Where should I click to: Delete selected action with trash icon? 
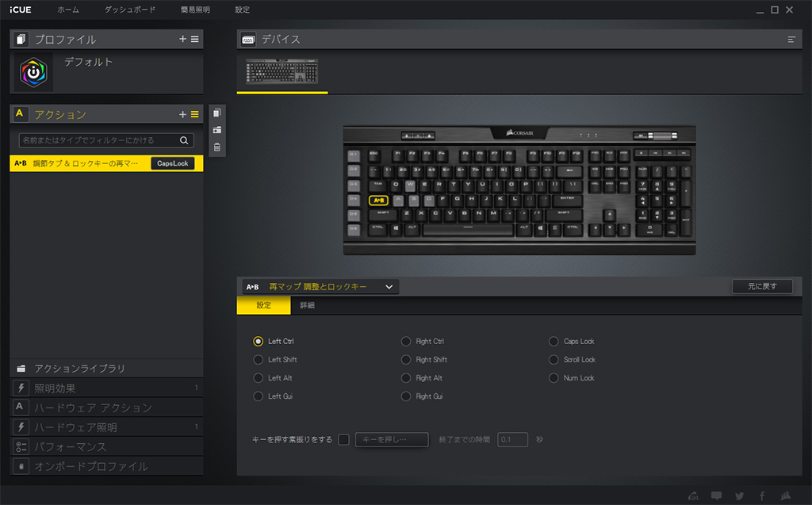[x=217, y=147]
